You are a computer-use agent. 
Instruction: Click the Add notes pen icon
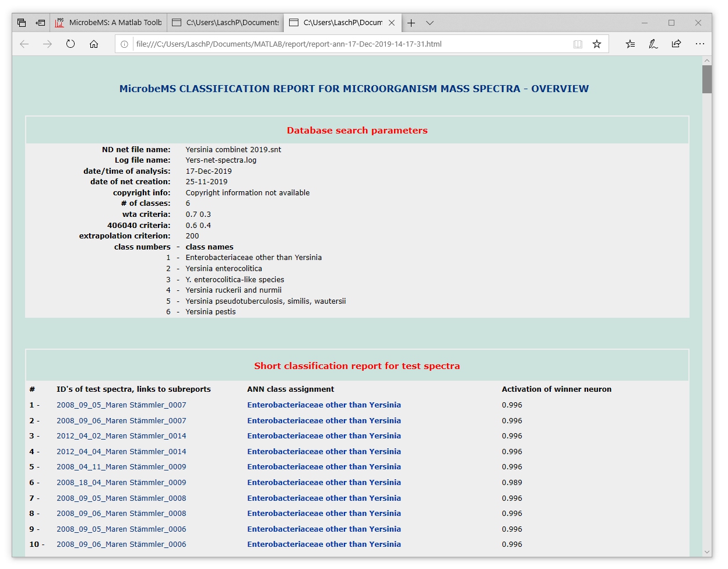click(653, 44)
